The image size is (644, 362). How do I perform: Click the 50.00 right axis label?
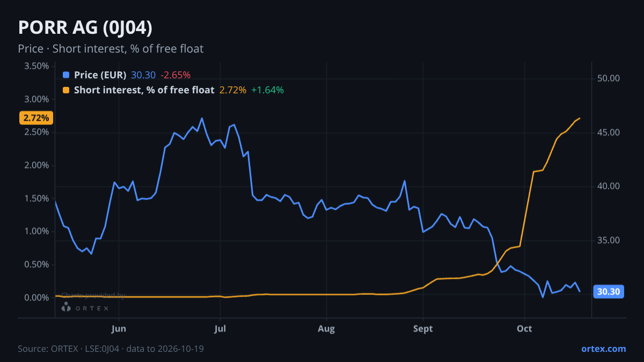(x=609, y=78)
